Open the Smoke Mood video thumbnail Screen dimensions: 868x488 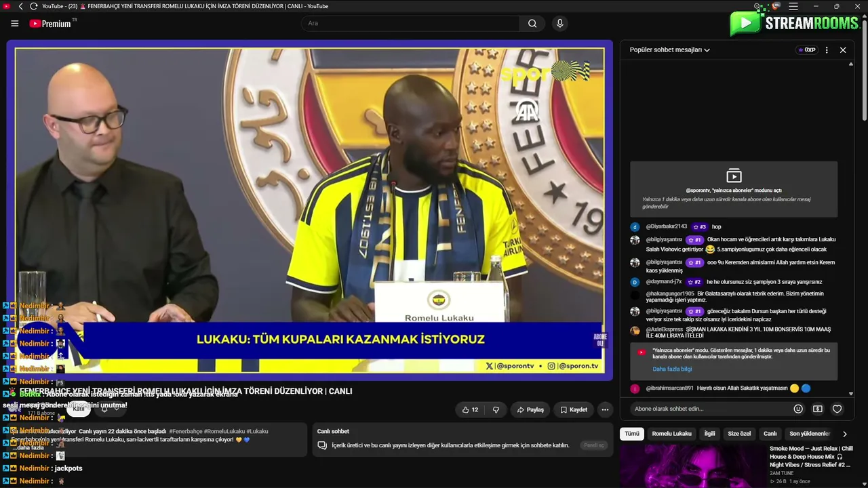692,466
